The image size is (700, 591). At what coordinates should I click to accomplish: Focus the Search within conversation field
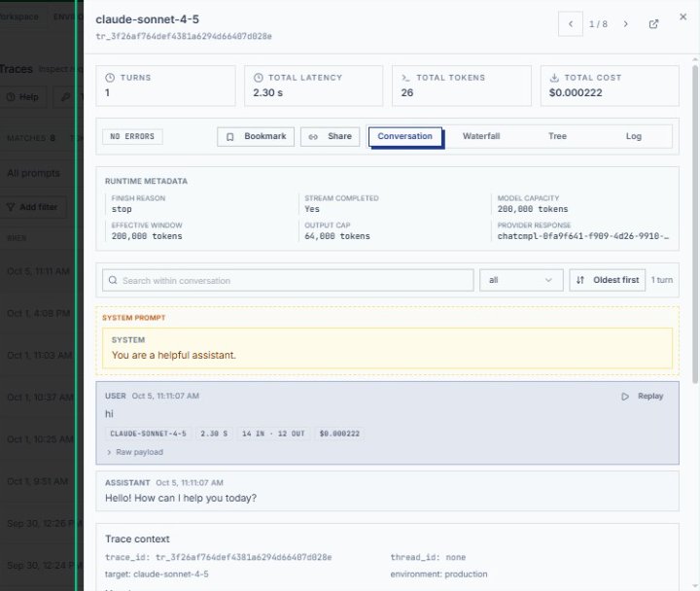coord(288,280)
